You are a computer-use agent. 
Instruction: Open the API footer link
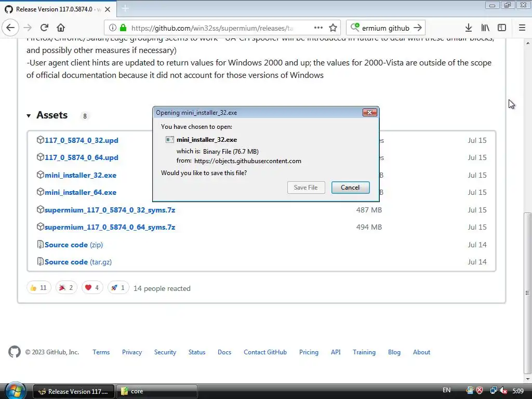coord(336,352)
